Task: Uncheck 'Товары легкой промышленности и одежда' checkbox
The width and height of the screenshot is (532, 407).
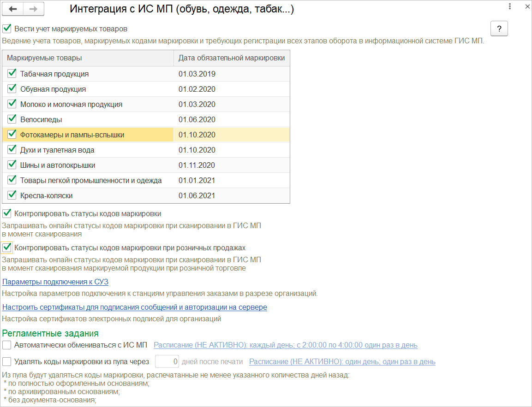Action: point(12,180)
